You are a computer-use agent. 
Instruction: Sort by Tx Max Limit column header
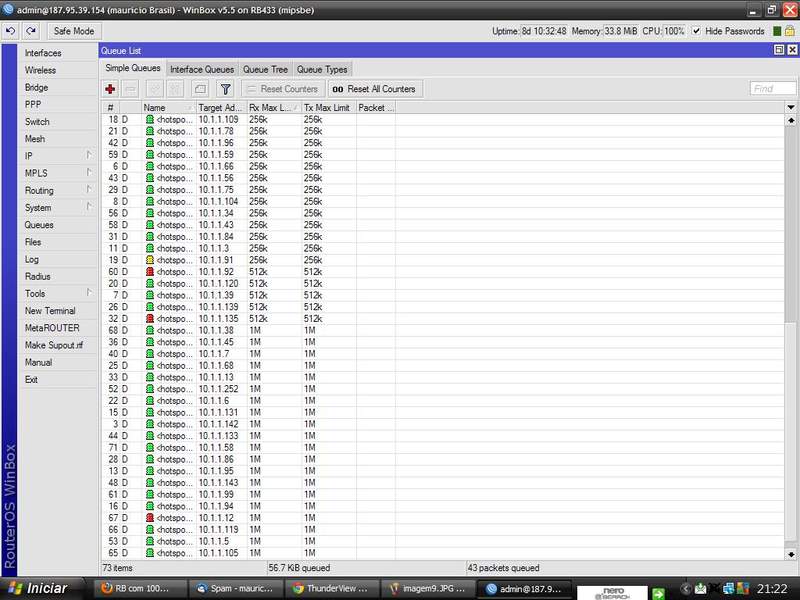click(329, 108)
